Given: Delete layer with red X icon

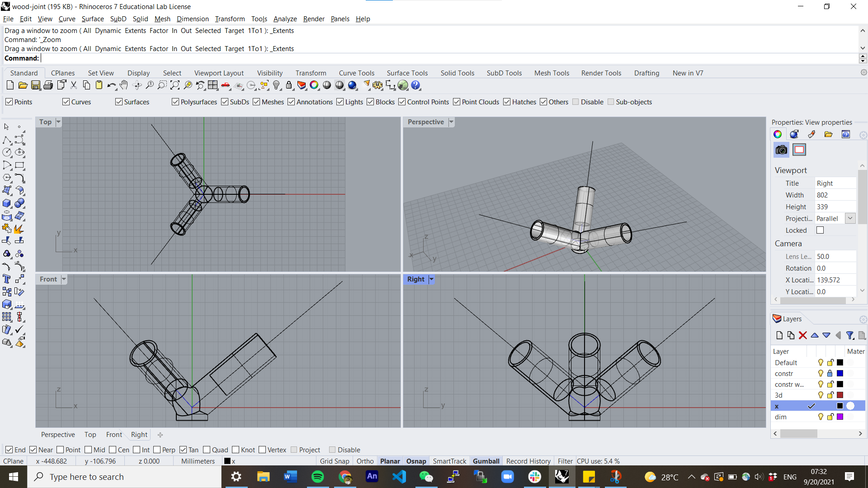Looking at the screenshot, I should pyautogui.click(x=802, y=335).
